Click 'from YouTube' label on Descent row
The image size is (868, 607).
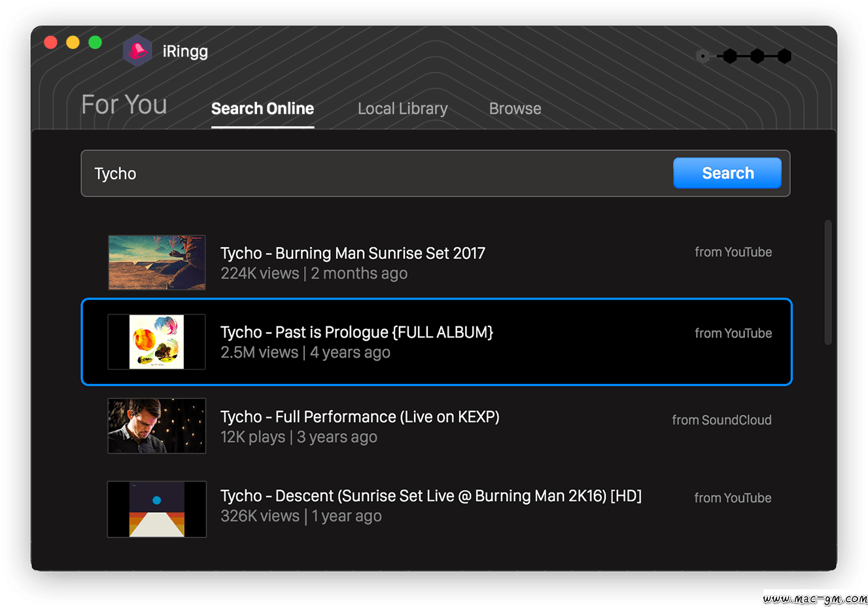tap(733, 498)
